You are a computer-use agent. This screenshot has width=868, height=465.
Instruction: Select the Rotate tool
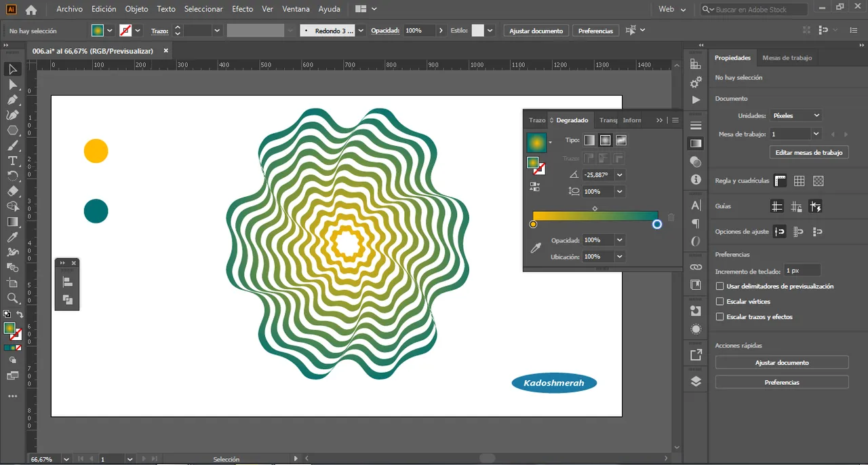pyautogui.click(x=12, y=176)
